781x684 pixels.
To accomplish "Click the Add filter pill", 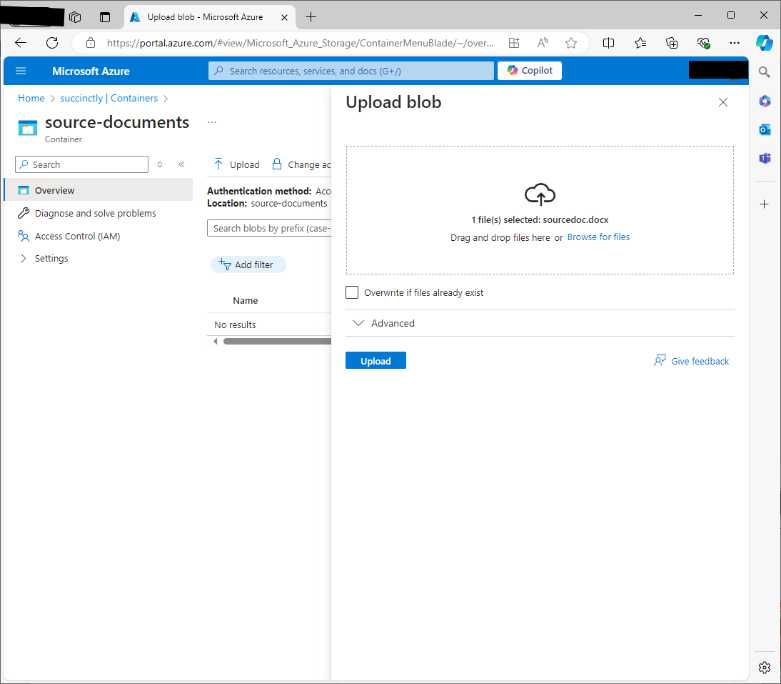I will pyautogui.click(x=248, y=265).
